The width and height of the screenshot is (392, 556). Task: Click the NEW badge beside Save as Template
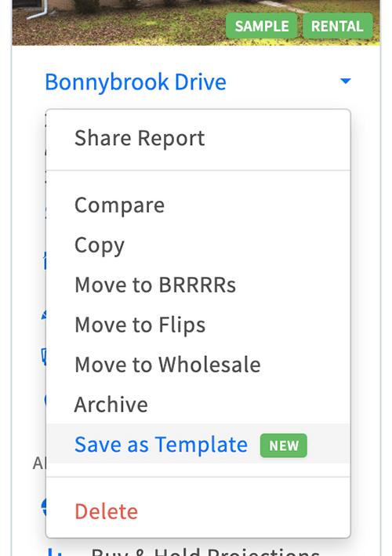tap(284, 445)
